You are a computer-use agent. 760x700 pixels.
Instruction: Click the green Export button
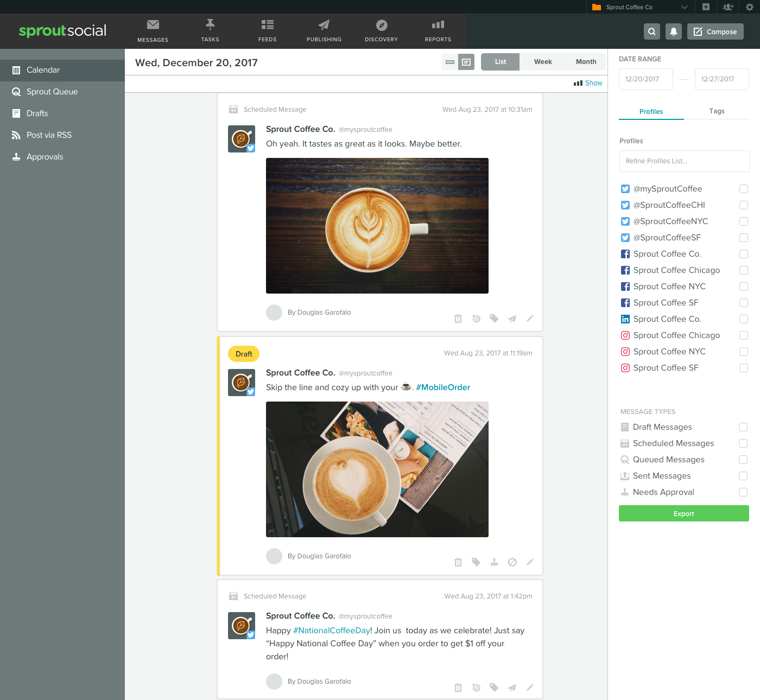point(684,513)
